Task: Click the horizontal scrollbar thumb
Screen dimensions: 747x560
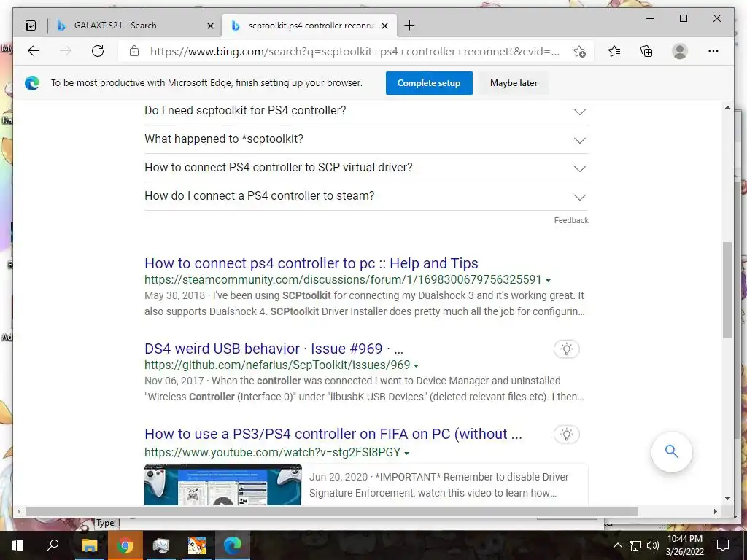Action: (x=331, y=511)
